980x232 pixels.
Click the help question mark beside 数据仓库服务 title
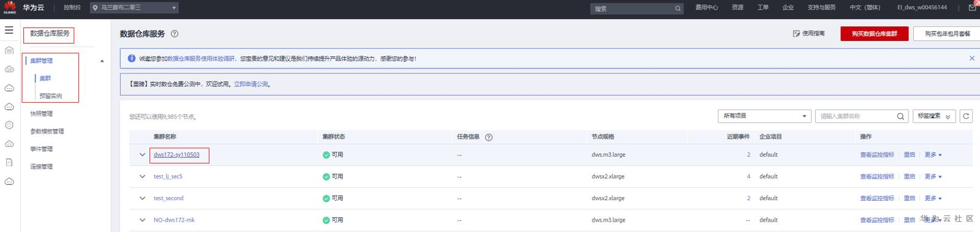pyautogui.click(x=175, y=34)
